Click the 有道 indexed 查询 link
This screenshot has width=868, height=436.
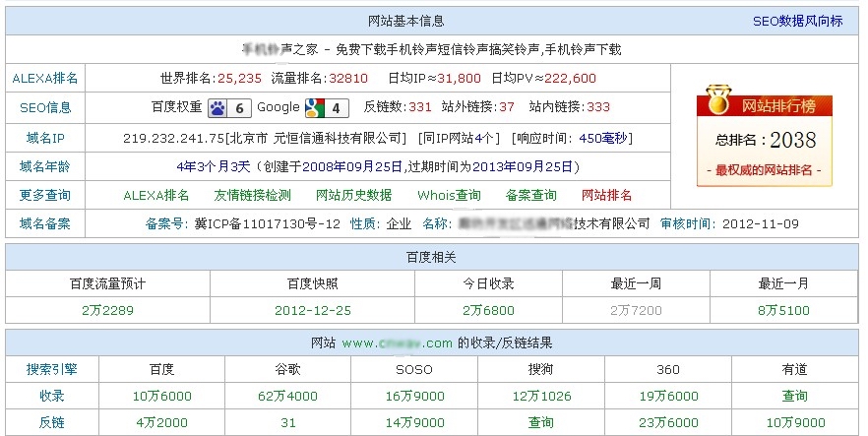(x=794, y=396)
